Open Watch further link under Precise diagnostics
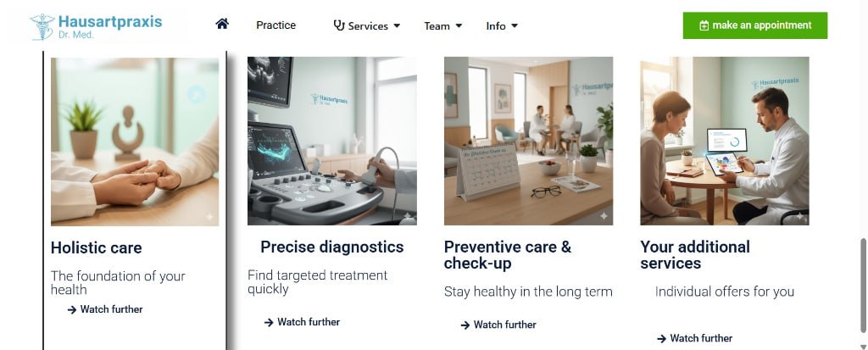The height and width of the screenshot is (350, 868). coord(303,322)
